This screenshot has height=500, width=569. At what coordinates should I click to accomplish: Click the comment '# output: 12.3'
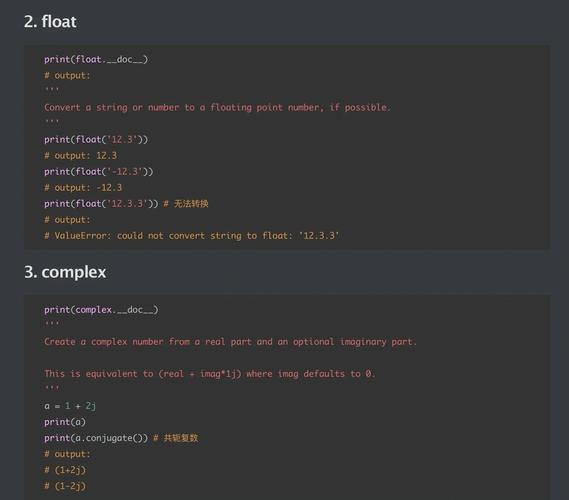click(x=81, y=156)
